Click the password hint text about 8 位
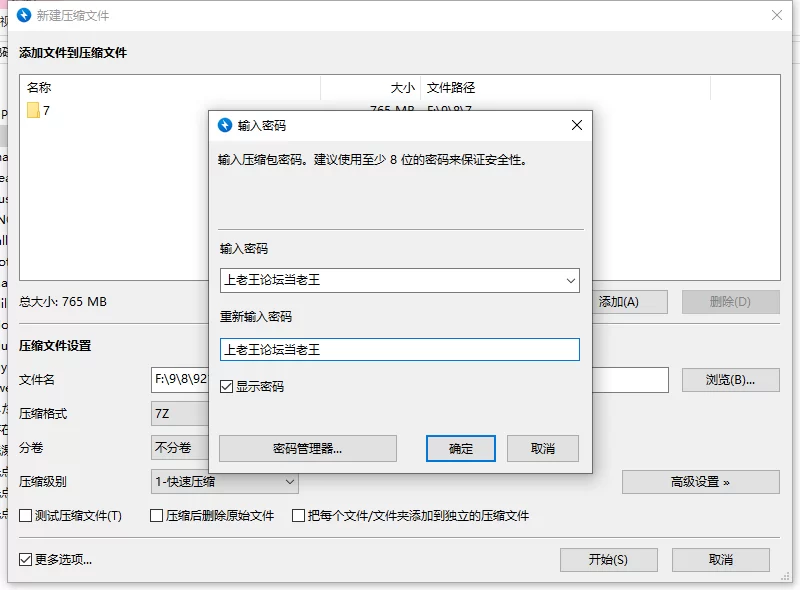800x590 pixels. [x=372, y=160]
